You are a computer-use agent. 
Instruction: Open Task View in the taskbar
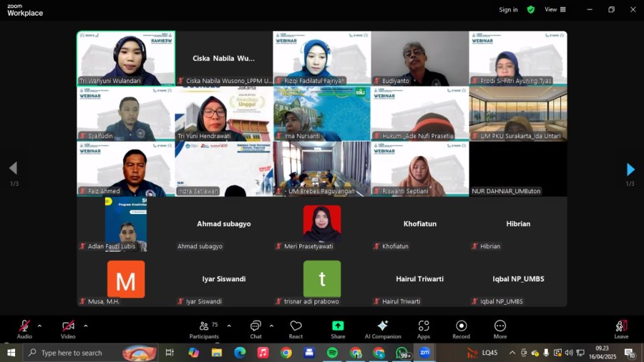click(169, 353)
